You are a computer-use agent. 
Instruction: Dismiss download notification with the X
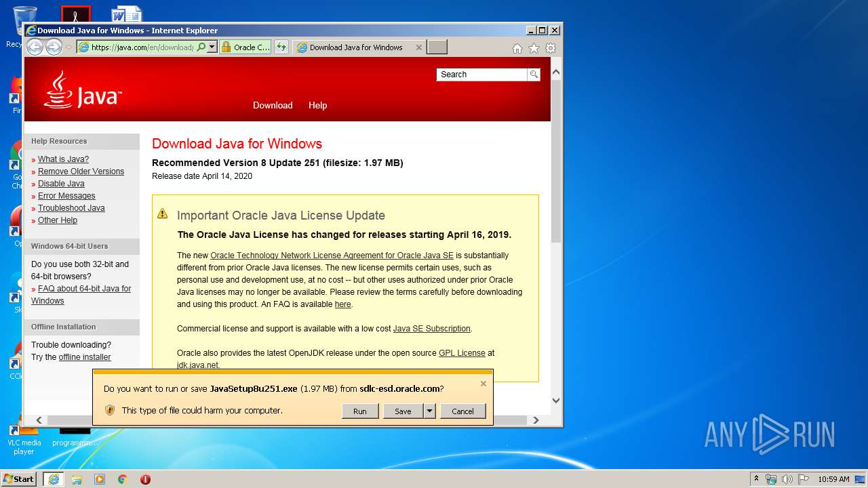(x=484, y=384)
